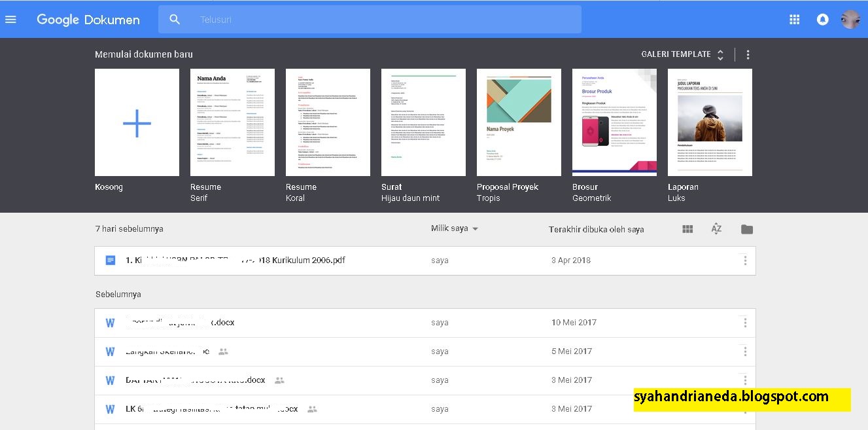Open the Milik saya filter dropdown
Viewport: 868px width, 430px height.
click(x=455, y=228)
